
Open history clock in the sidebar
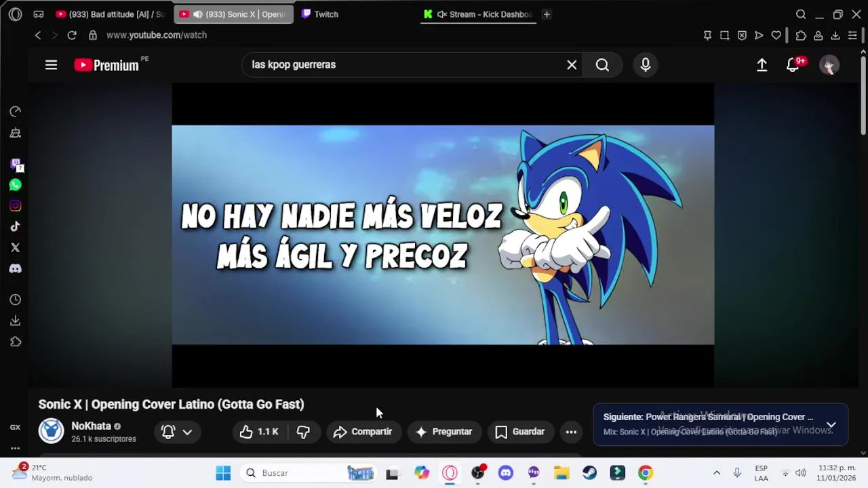pyautogui.click(x=16, y=300)
